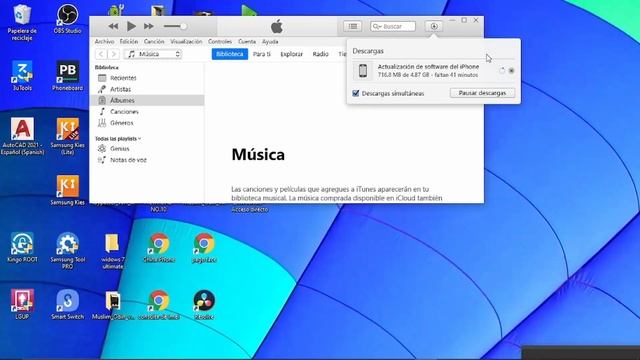
Task: Open the Canción menu
Action: pos(154,42)
